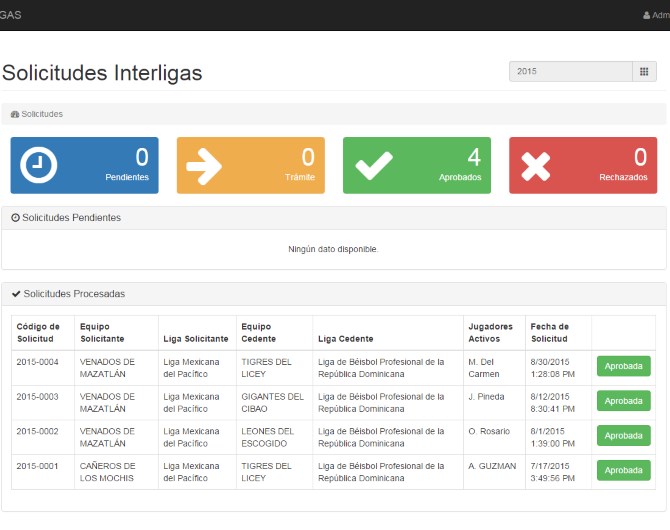The height and width of the screenshot is (530, 670).
Task: Click the check icon in Solicitudes Procesadas header
Action: pos(16,294)
